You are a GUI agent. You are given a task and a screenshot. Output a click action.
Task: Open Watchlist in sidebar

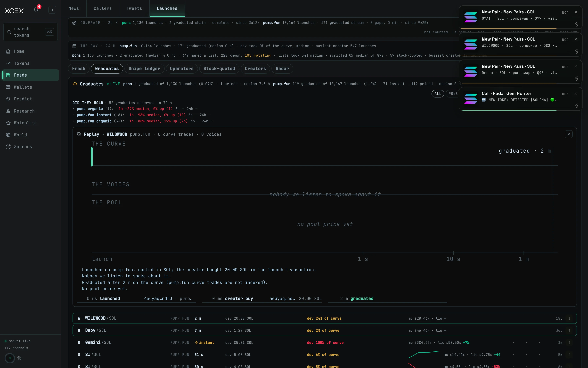[30, 123]
